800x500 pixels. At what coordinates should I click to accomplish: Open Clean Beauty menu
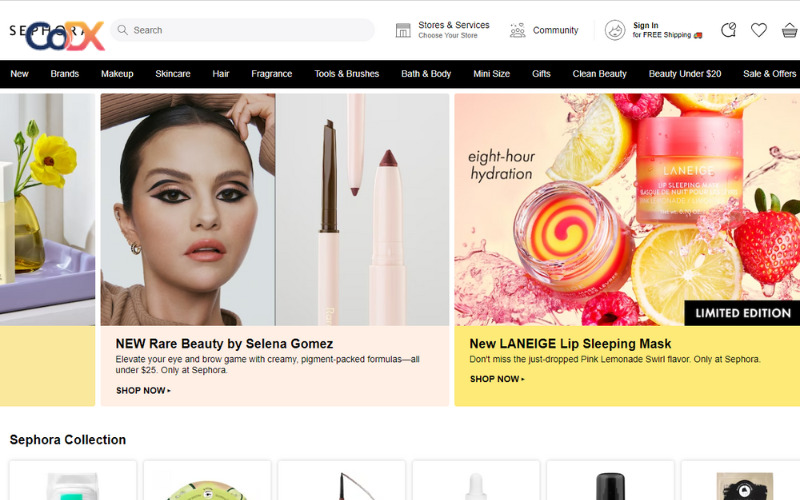click(x=599, y=74)
